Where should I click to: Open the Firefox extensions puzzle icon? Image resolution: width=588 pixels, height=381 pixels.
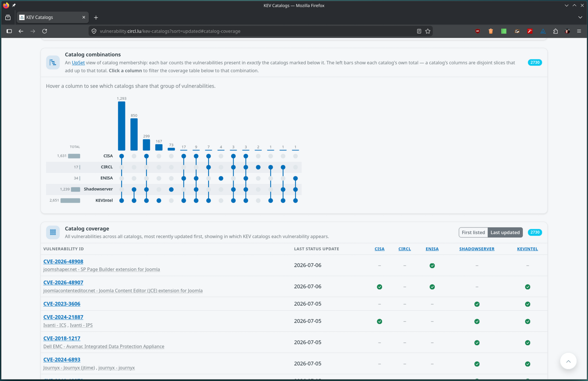pos(555,31)
